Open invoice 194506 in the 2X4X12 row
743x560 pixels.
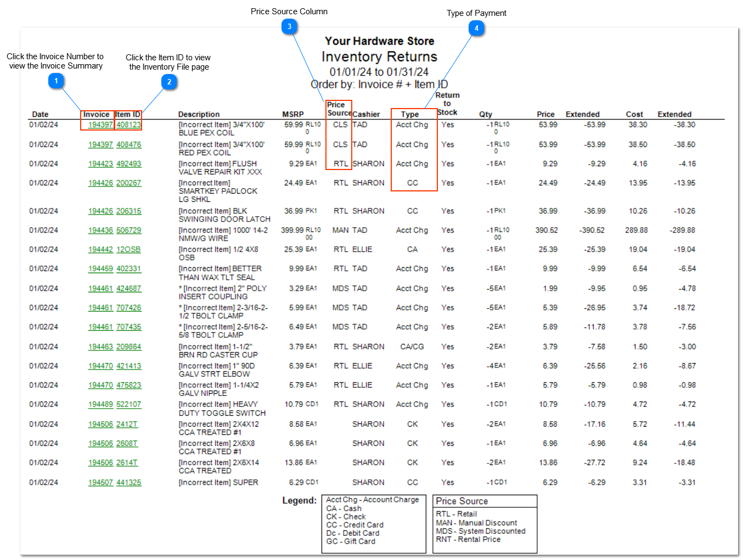[x=100, y=425]
